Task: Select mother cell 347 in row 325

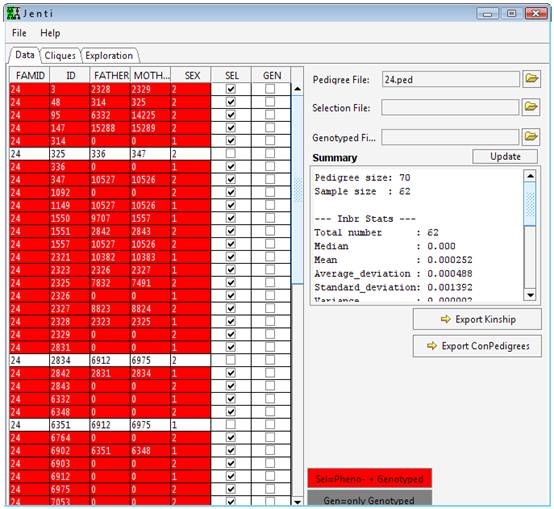Action: point(151,154)
